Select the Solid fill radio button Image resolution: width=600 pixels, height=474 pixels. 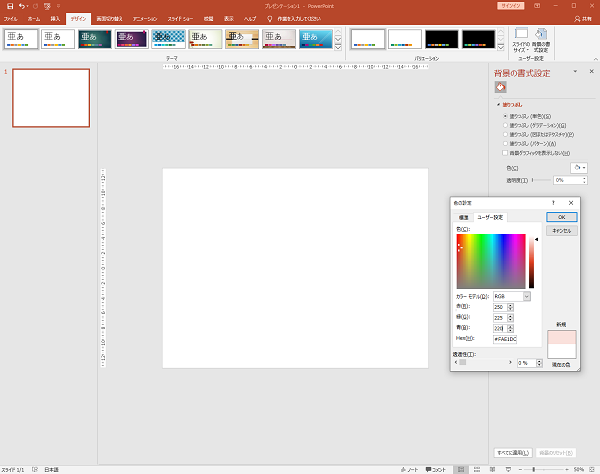pos(505,116)
